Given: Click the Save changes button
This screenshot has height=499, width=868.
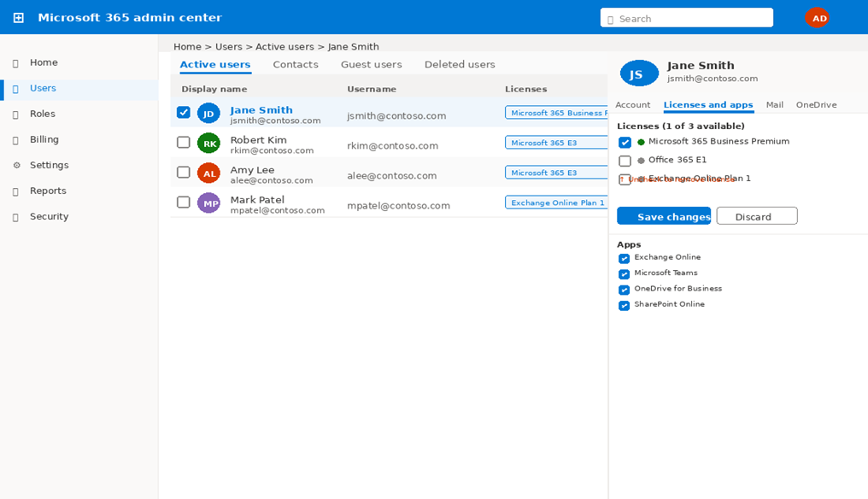Looking at the screenshot, I should point(664,216).
